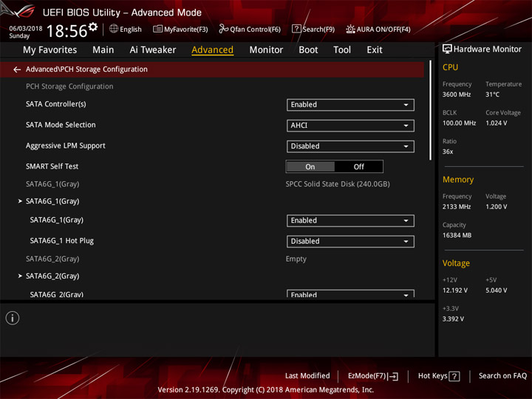
Task: Click SPCC Solid State Disk (240.0GB) text
Action: [338, 184]
